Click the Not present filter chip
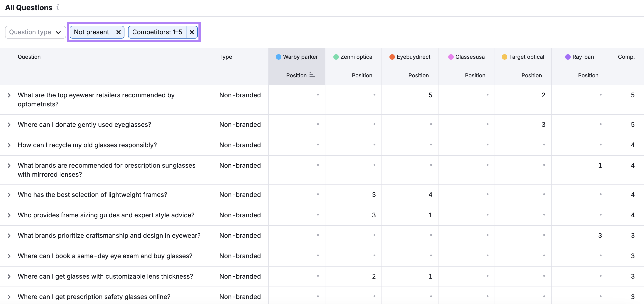This screenshot has height=304, width=644. pyautogui.click(x=92, y=32)
